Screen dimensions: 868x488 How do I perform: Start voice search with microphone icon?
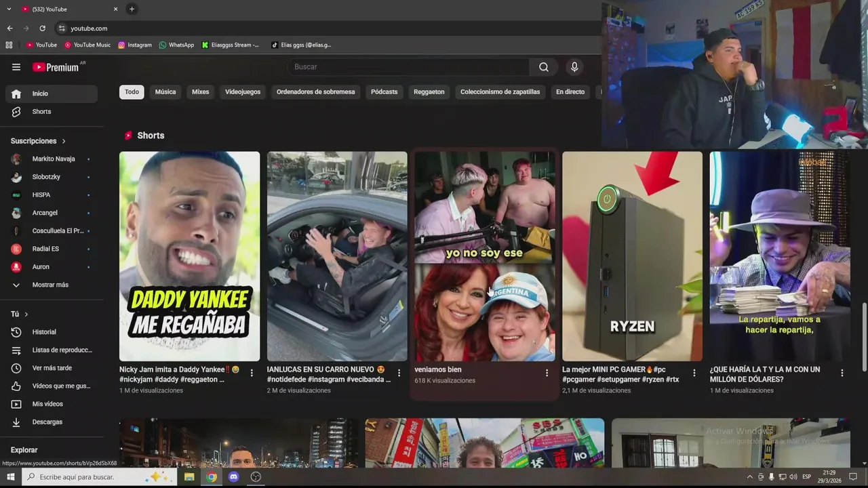point(574,66)
